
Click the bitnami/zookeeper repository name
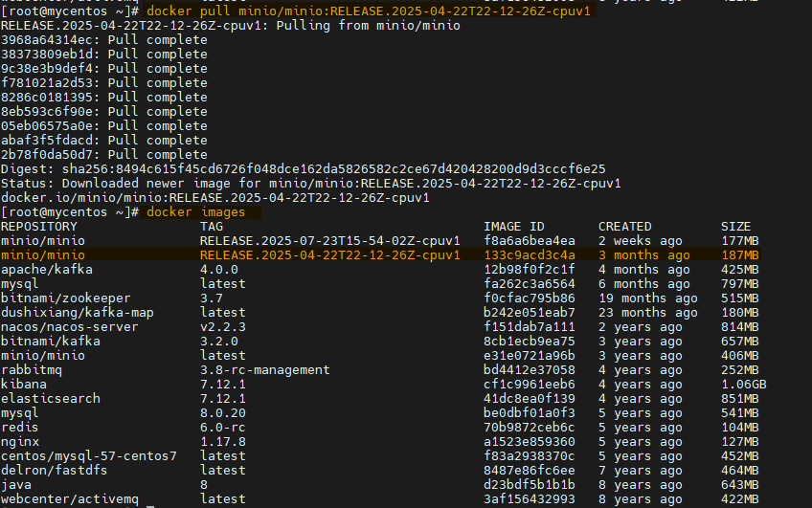point(66,298)
